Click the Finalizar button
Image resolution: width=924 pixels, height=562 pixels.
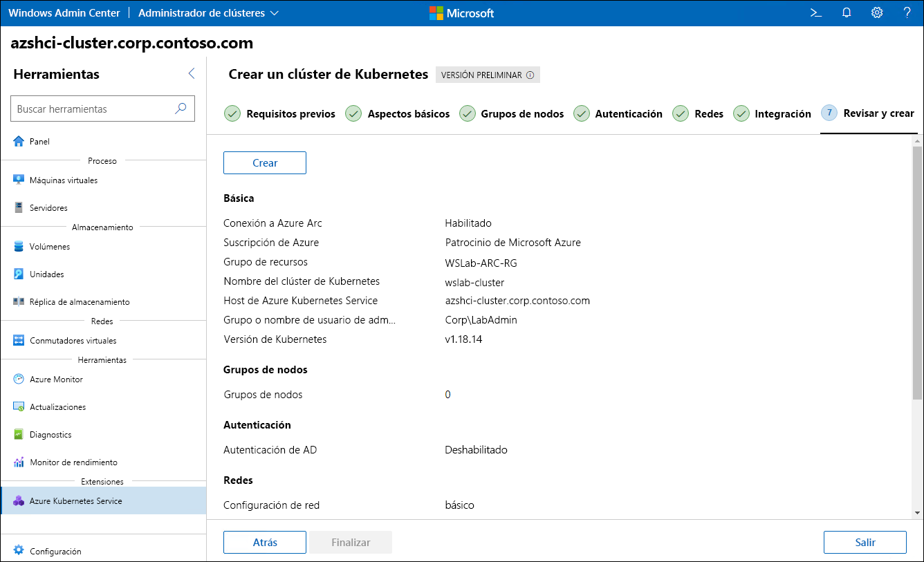351,543
